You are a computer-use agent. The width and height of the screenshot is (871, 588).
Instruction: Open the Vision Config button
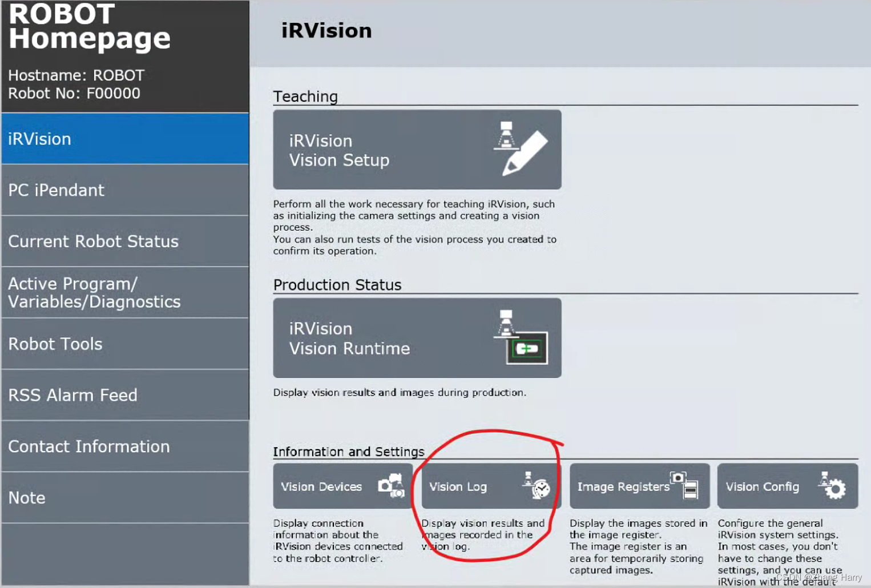click(x=788, y=486)
